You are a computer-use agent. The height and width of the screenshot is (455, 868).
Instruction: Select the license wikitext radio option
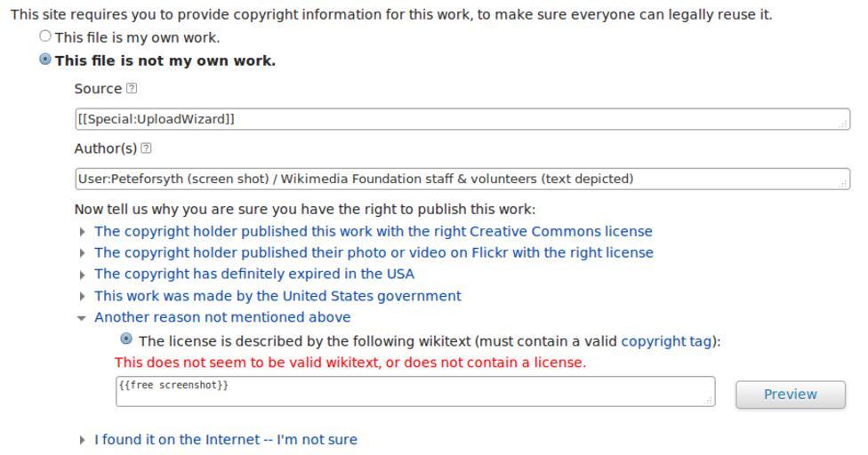pyautogui.click(x=126, y=339)
